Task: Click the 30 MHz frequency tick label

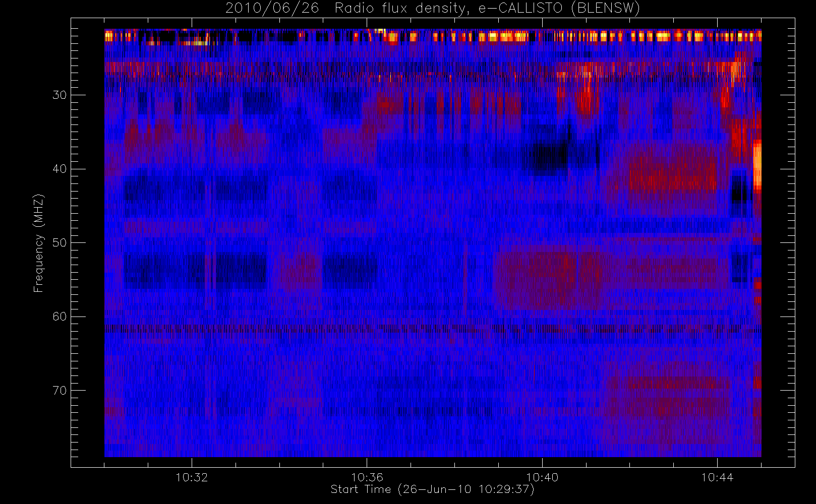Action: [60, 95]
